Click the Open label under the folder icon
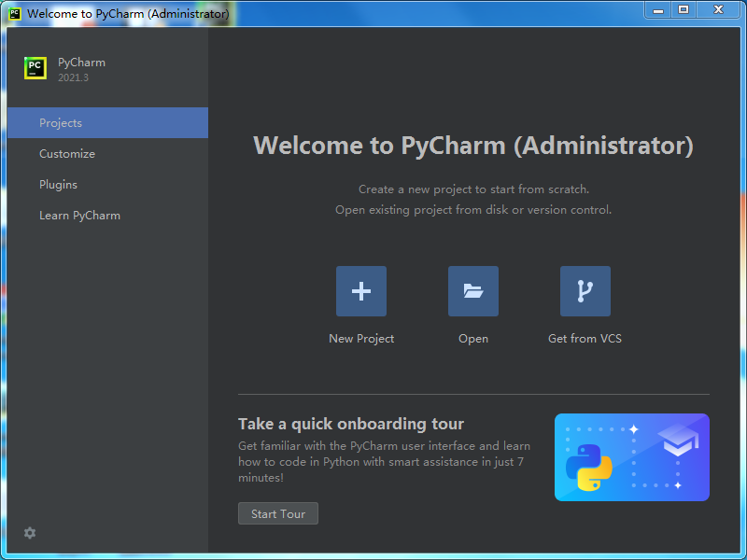The height and width of the screenshot is (560, 747). (x=473, y=339)
